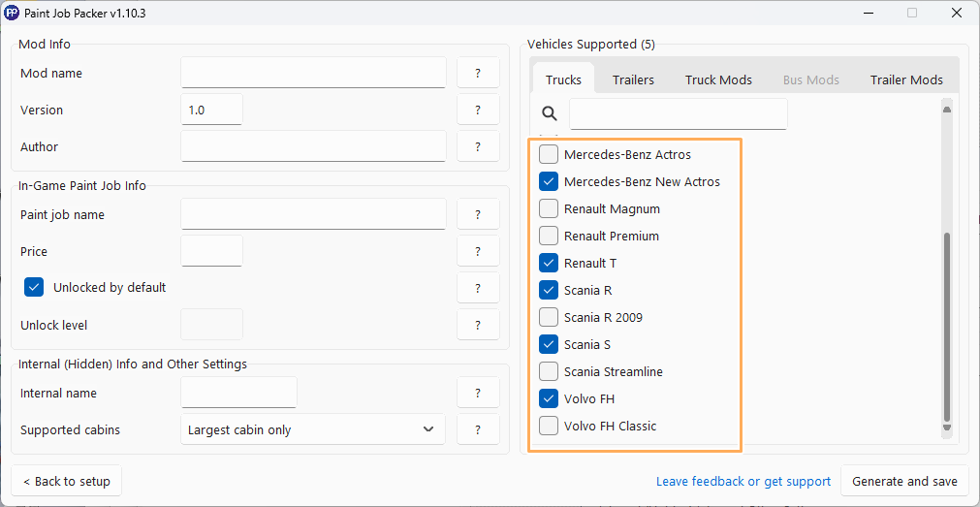Open the Truck Mods tab
The image size is (980, 507).
[x=718, y=79]
